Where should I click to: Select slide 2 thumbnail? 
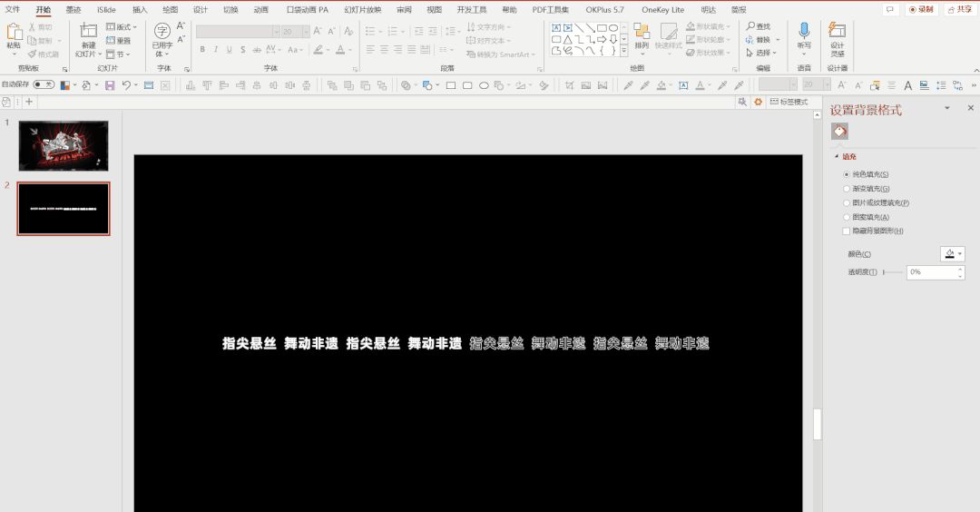click(x=64, y=209)
